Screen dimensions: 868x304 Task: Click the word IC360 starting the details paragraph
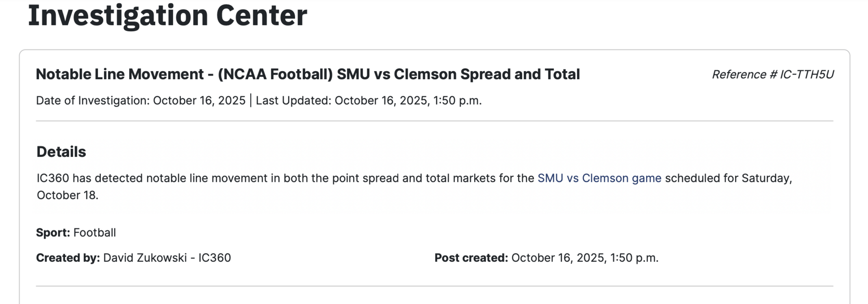(x=53, y=178)
